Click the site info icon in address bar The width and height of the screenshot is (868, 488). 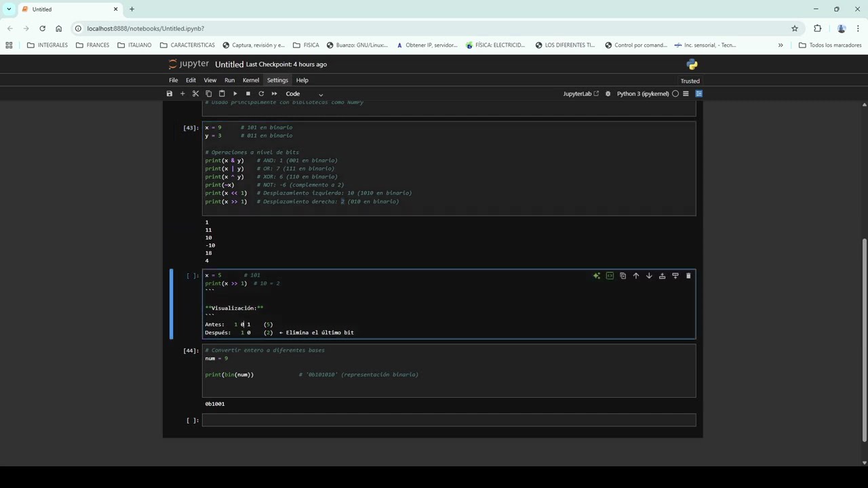(x=79, y=28)
